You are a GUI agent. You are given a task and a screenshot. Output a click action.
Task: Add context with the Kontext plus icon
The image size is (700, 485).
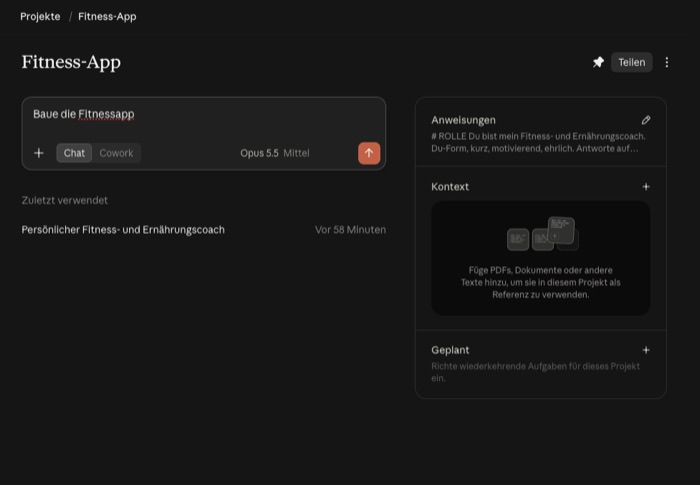(x=646, y=187)
